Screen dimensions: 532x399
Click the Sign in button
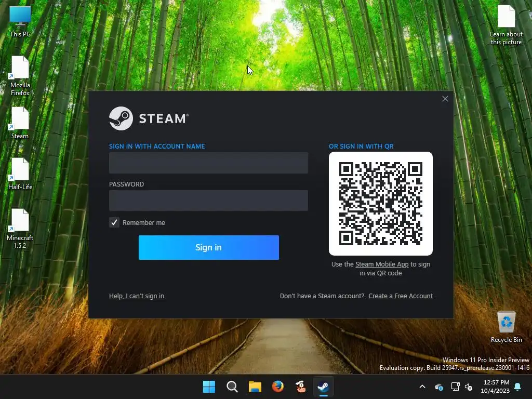click(x=209, y=247)
